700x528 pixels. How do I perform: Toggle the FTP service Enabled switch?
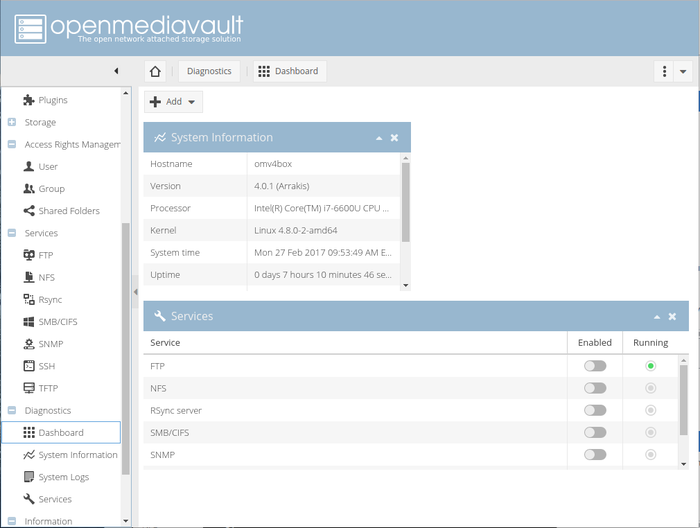click(x=595, y=366)
